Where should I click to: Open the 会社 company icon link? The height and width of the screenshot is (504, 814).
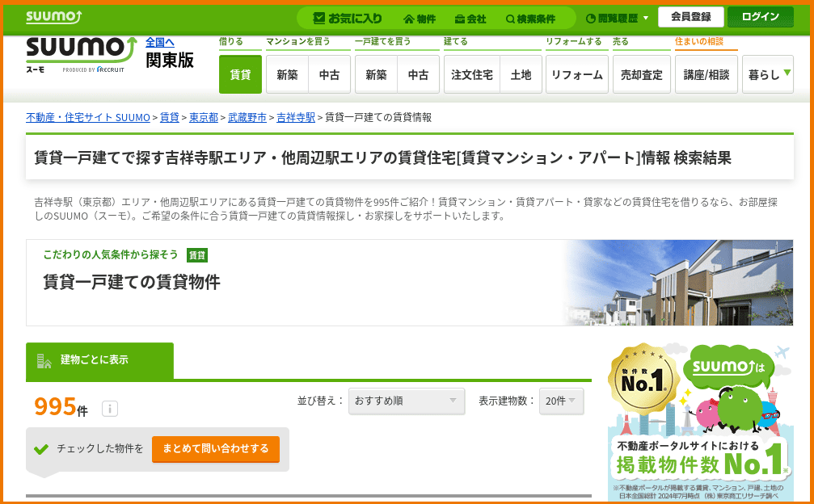[x=470, y=18]
